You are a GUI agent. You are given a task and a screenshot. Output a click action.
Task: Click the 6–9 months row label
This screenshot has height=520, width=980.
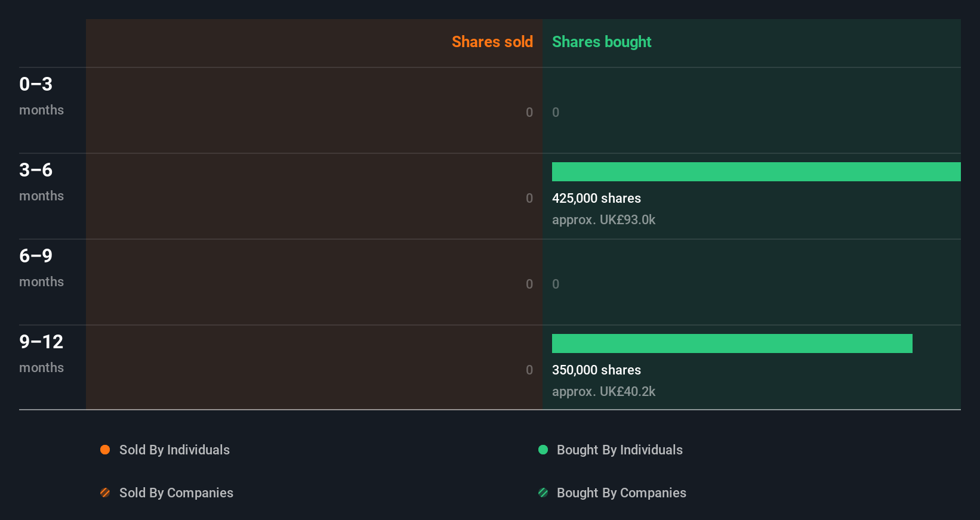[x=41, y=268]
